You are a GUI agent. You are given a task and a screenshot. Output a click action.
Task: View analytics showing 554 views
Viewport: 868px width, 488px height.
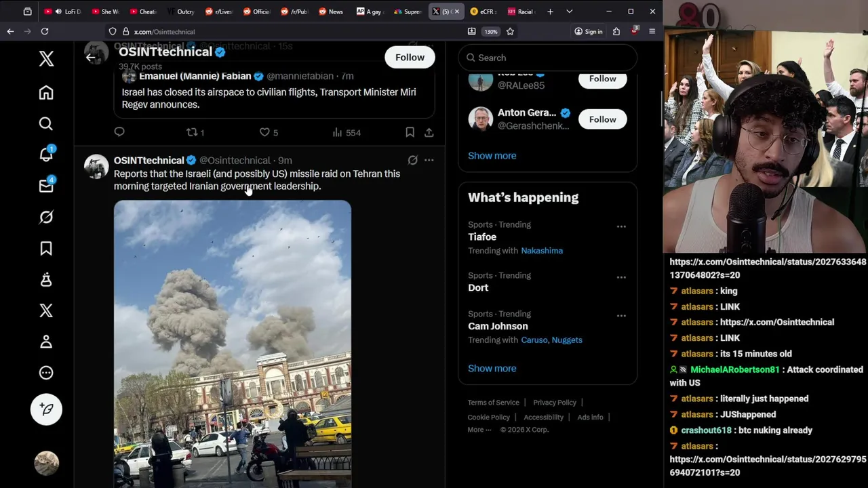(x=347, y=132)
